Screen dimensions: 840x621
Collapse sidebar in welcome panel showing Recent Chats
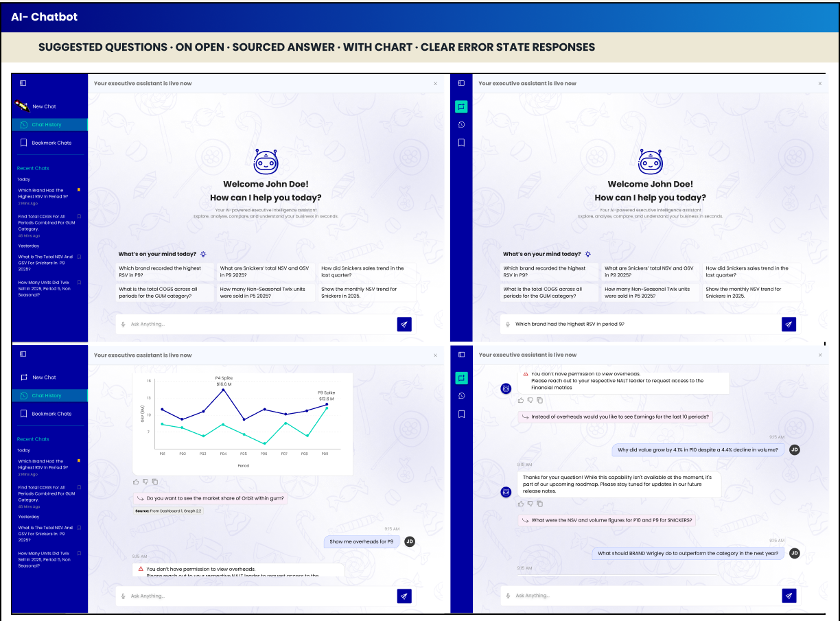click(x=23, y=83)
